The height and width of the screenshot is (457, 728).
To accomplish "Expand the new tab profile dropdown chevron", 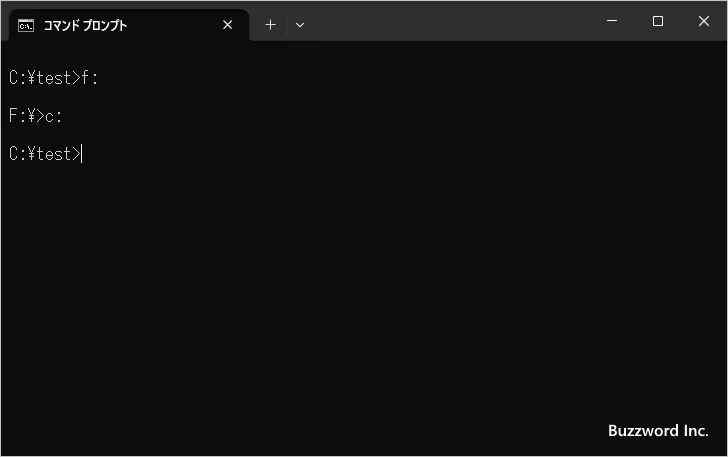I will click(x=300, y=25).
